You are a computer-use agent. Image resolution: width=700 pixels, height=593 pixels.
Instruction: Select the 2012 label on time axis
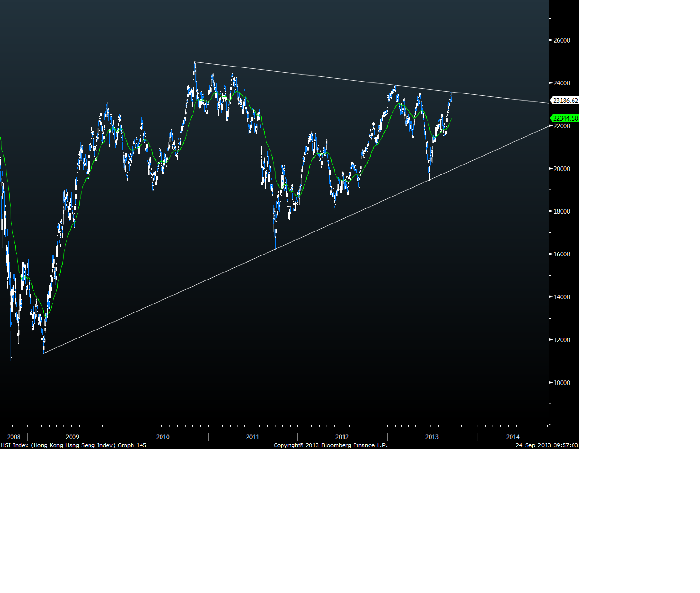(342, 437)
